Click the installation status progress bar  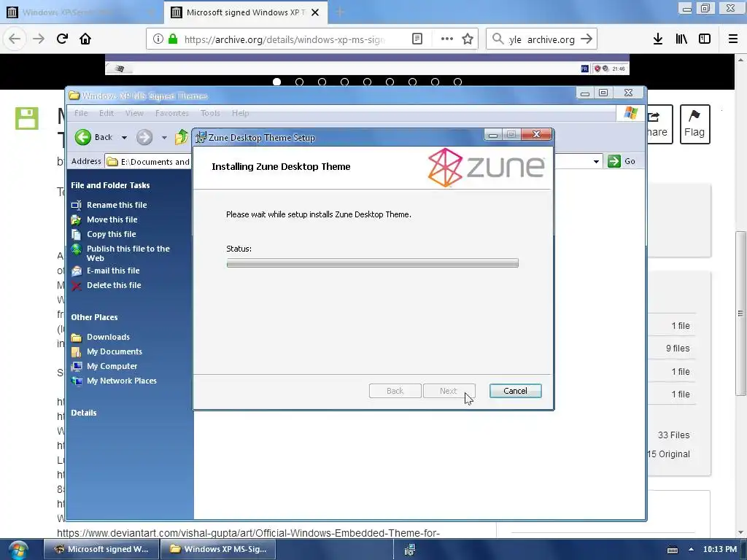click(x=373, y=262)
